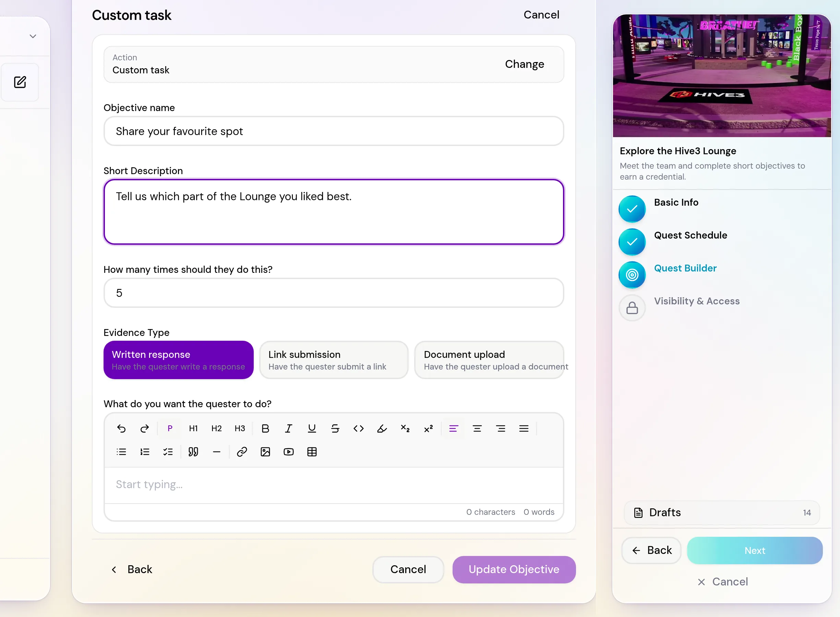Insert a blockquote
This screenshot has height=617, width=840.
[193, 452]
